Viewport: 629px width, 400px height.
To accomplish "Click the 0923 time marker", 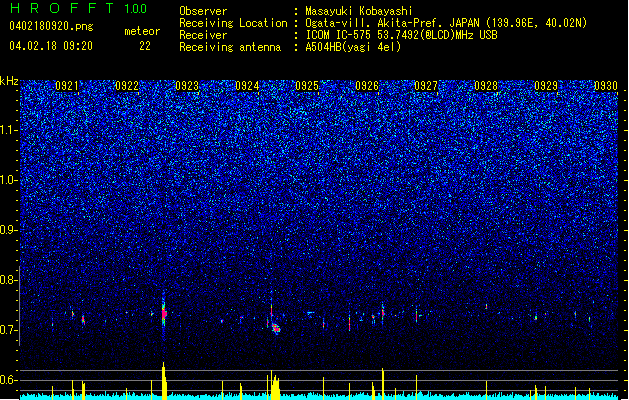I will 187,86.
